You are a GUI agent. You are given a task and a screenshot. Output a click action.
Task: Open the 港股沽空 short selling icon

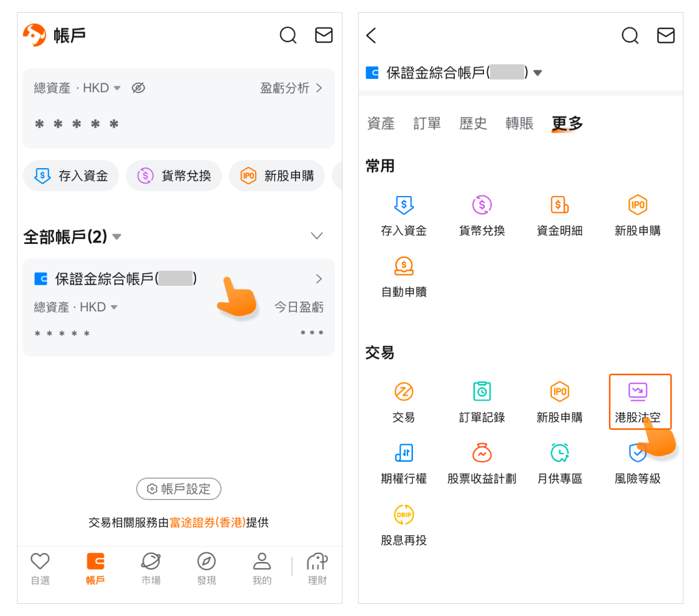tap(637, 391)
